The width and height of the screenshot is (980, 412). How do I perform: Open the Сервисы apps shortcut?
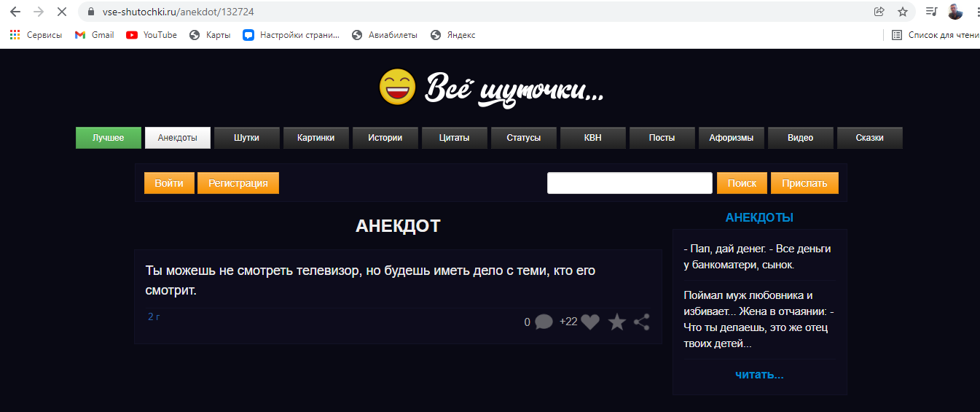pyautogui.click(x=36, y=35)
